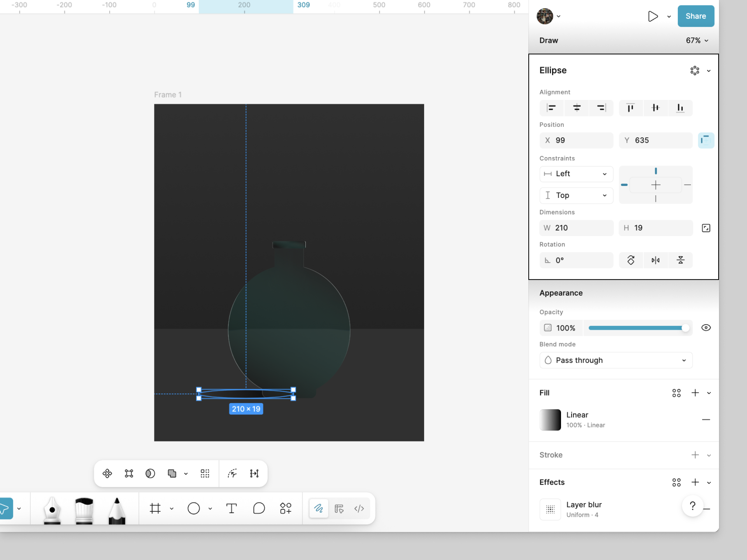
Task: Select the Text tool
Action: (x=231, y=508)
